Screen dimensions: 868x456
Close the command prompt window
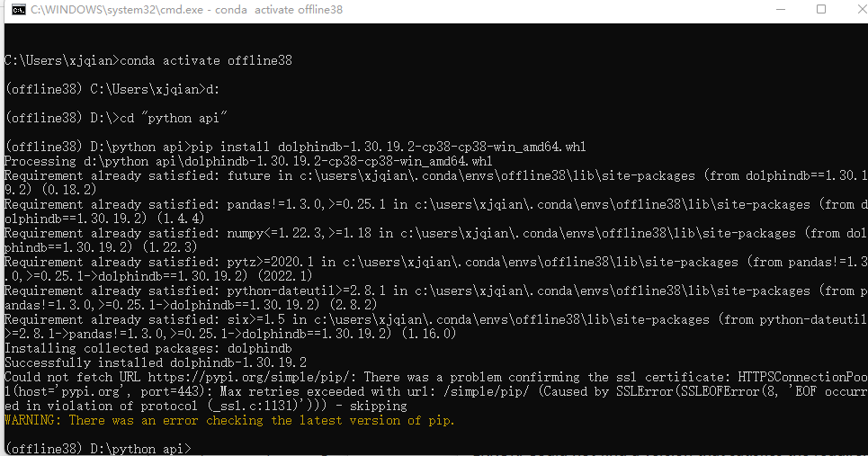862,9
